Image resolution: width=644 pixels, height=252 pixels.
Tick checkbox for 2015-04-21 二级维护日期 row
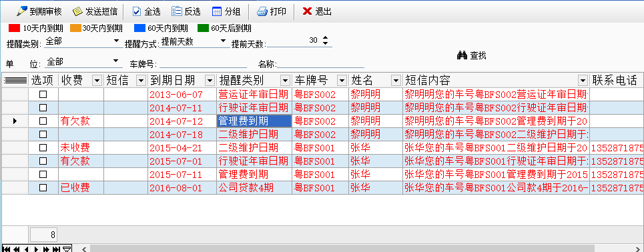click(43, 148)
